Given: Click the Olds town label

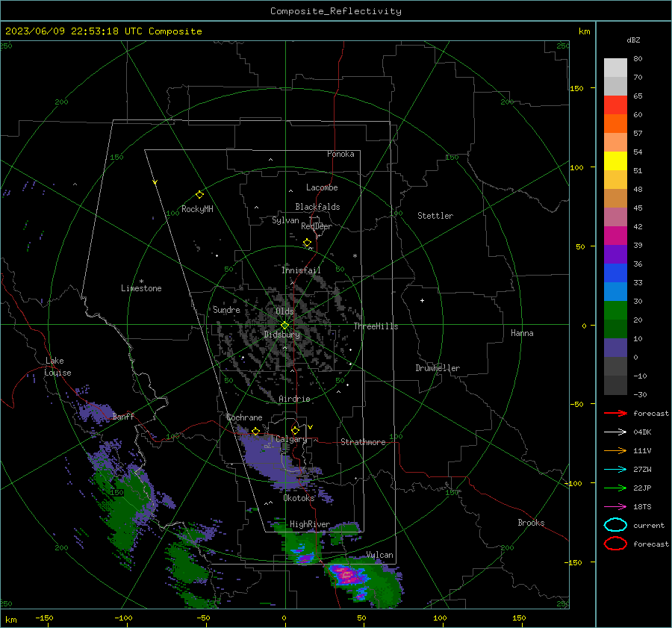Looking at the screenshot, I should point(284,311).
